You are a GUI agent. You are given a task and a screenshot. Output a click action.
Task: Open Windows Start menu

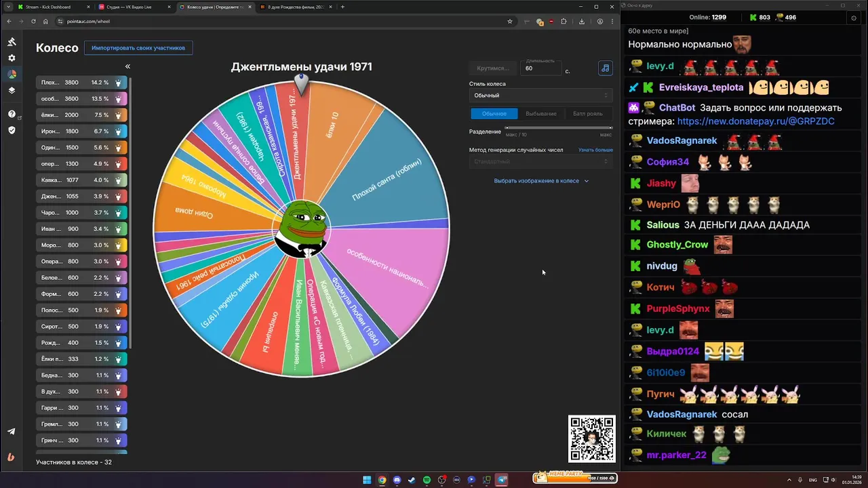point(367,480)
